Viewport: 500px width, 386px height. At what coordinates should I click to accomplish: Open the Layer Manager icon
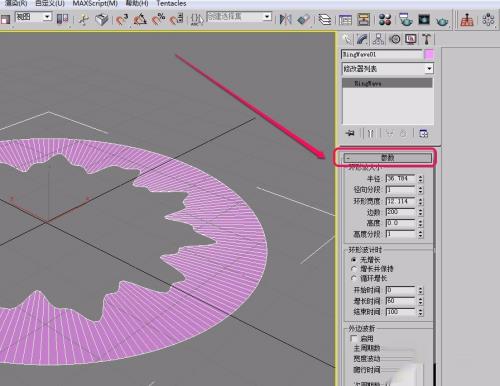[x=324, y=20]
